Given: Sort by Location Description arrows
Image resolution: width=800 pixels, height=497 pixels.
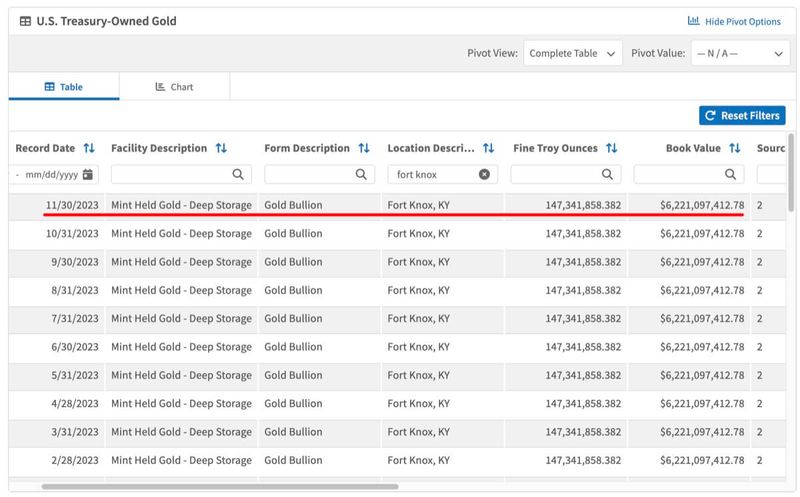Looking at the screenshot, I should (x=489, y=148).
